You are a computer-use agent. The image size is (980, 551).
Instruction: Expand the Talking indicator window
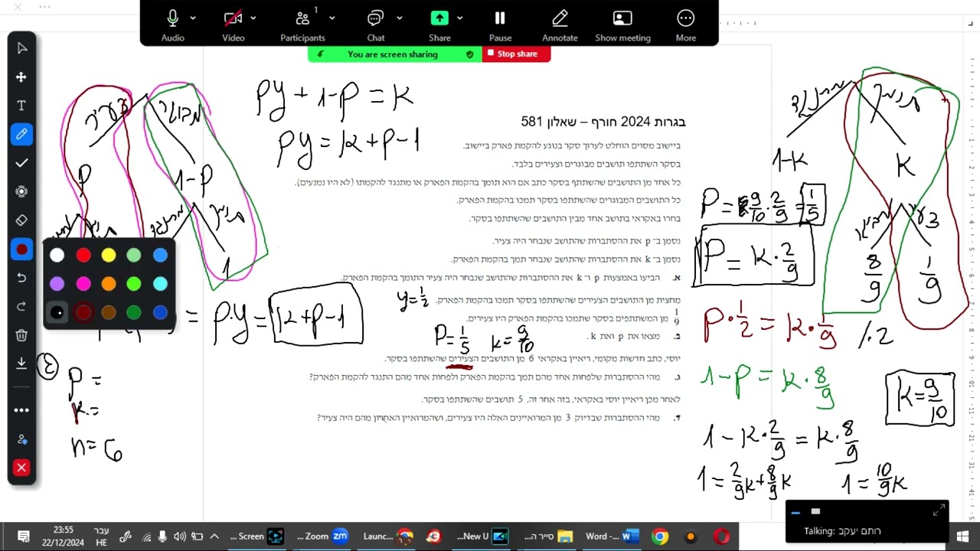[x=939, y=510]
